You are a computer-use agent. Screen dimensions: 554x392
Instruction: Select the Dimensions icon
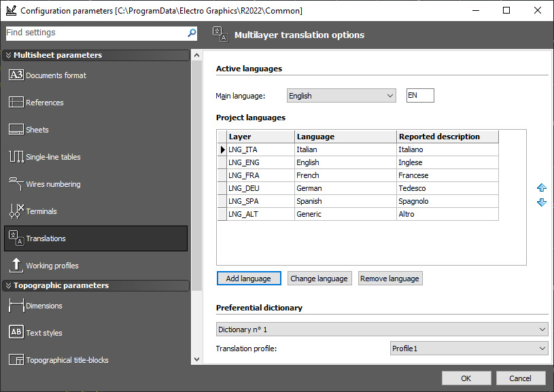coord(16,306)
